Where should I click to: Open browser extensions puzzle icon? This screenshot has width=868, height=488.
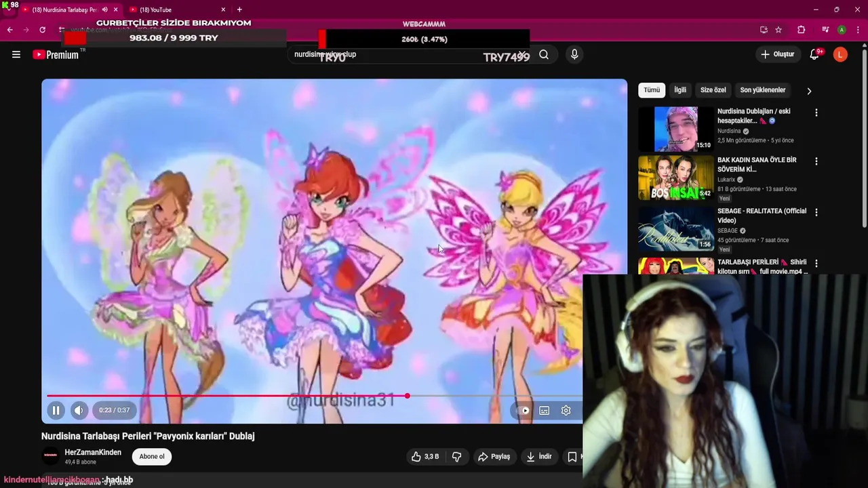coord(802,30)
